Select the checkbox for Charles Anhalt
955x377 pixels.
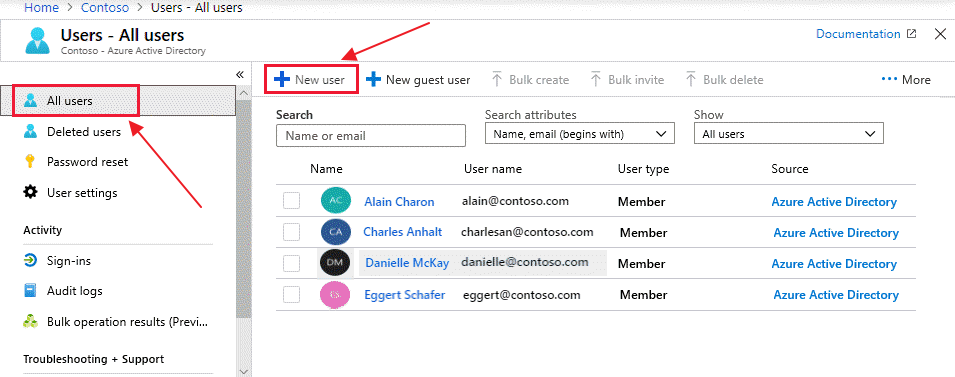click(292, 231)
